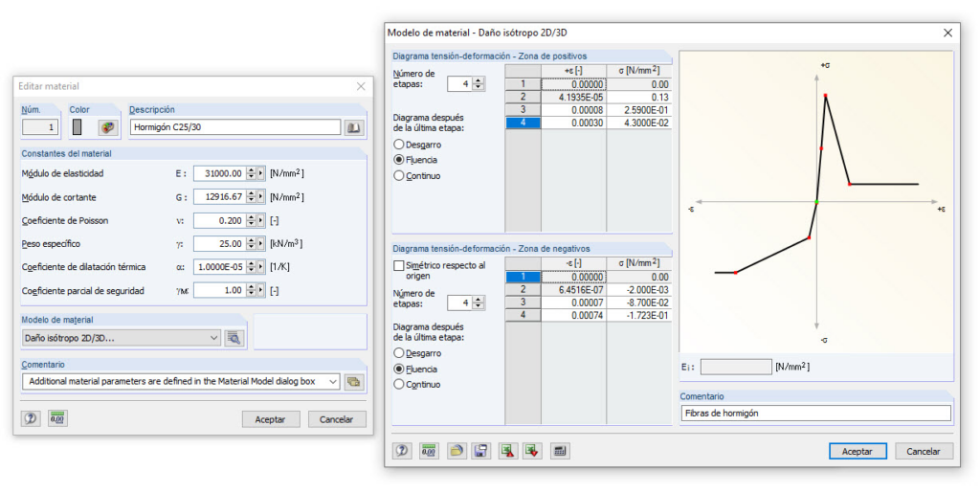
Task: Click the Comentario field Fibras de hormigón
Action: (815, 413)
